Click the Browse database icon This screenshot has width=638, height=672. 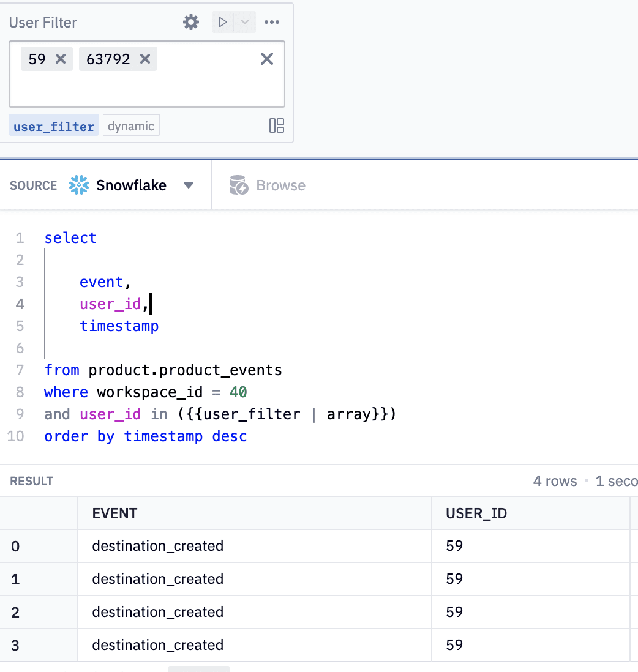pos(238,185)
